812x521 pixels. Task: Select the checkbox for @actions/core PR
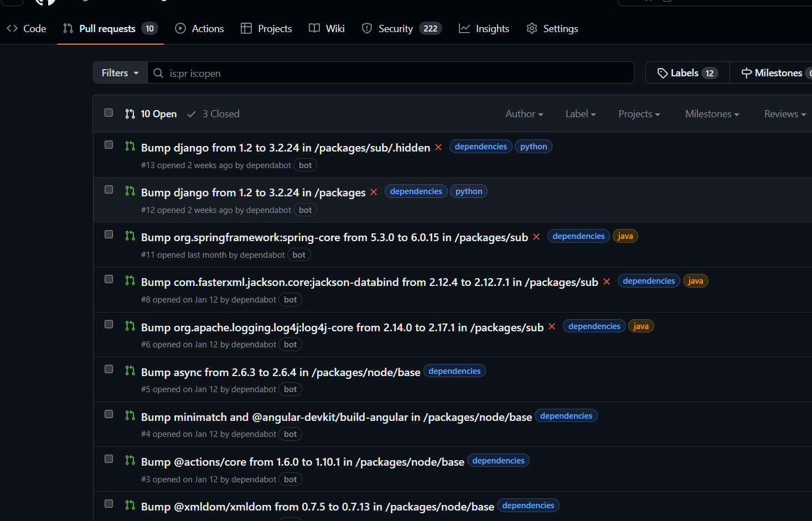pos(109,459)
